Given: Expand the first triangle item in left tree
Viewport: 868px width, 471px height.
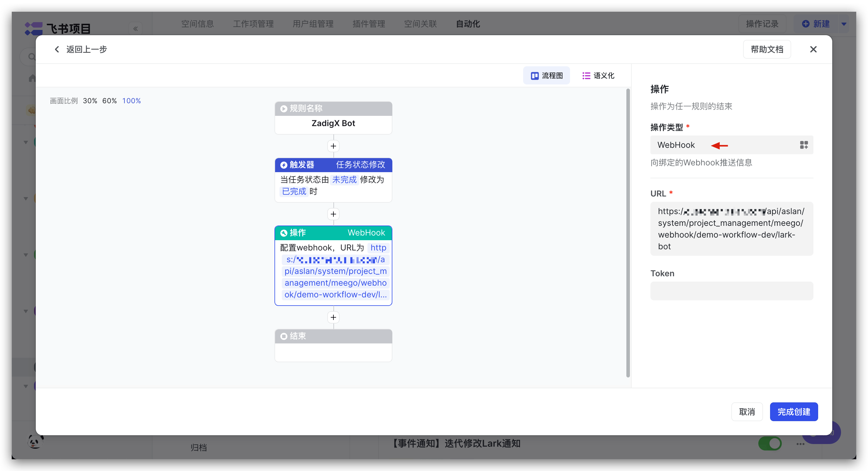Looking at the screenshot, I should 26,142.
